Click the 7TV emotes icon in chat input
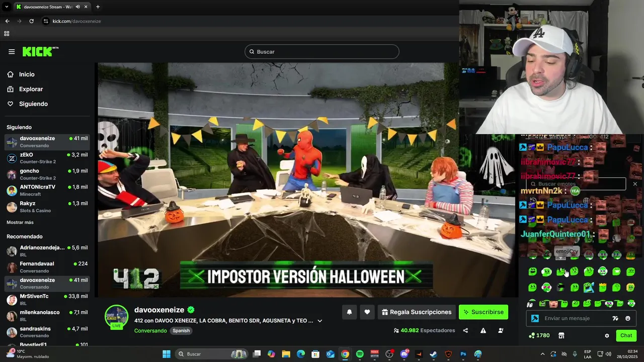 (x=615, y=318)
